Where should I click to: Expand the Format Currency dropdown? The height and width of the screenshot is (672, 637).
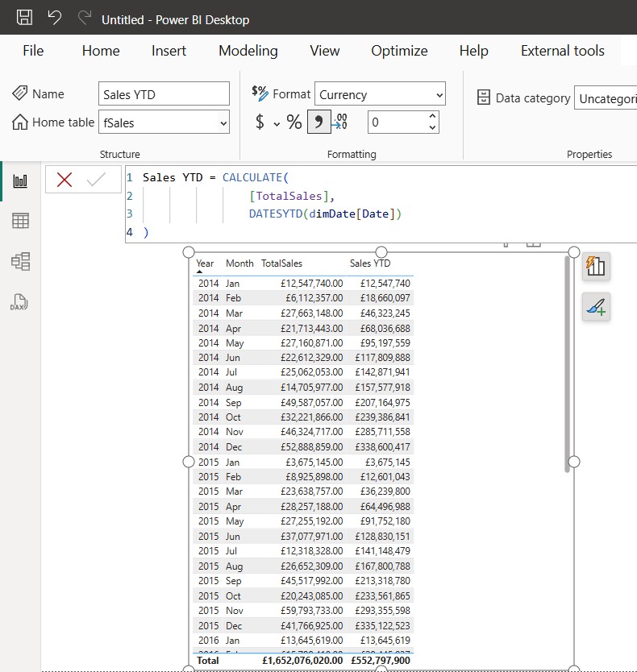tap(439, 95)
